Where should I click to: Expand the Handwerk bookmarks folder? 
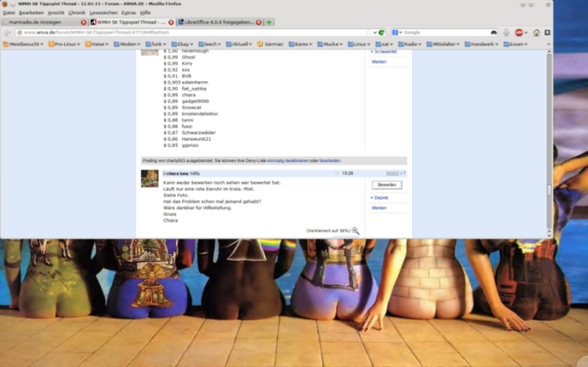point(482,44)
